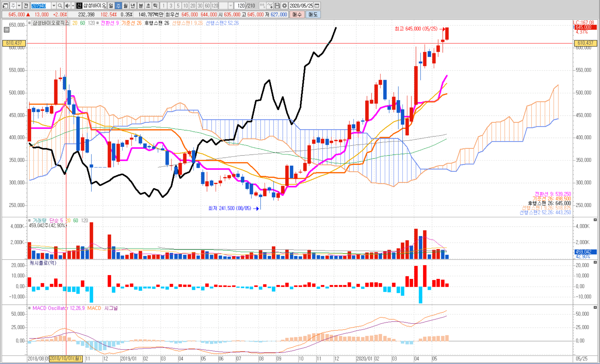600x364 pixels.
Task: Select the 60 interval toolbar item
Action: click(x=207, y=6)
